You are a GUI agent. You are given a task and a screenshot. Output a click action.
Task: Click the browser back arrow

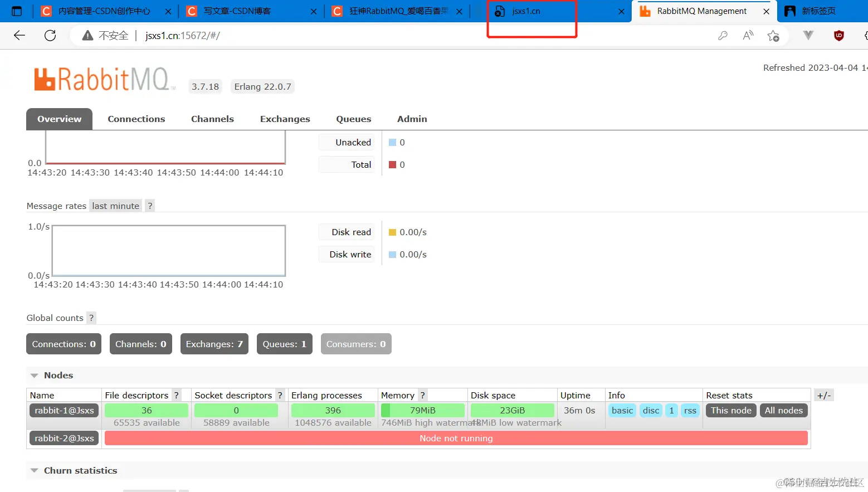click(x=19, y=36)
